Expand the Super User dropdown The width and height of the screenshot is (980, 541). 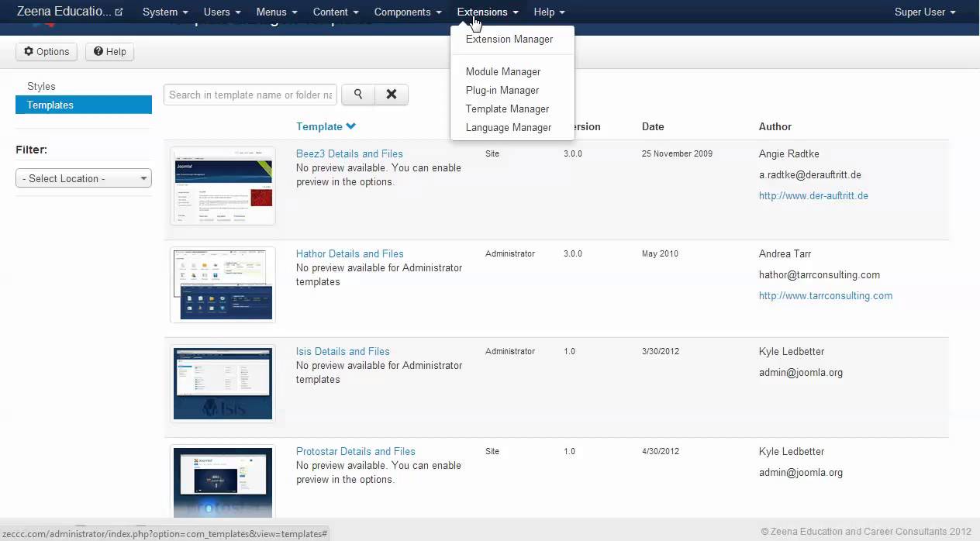pyautogui.click(x=925, y=12)
